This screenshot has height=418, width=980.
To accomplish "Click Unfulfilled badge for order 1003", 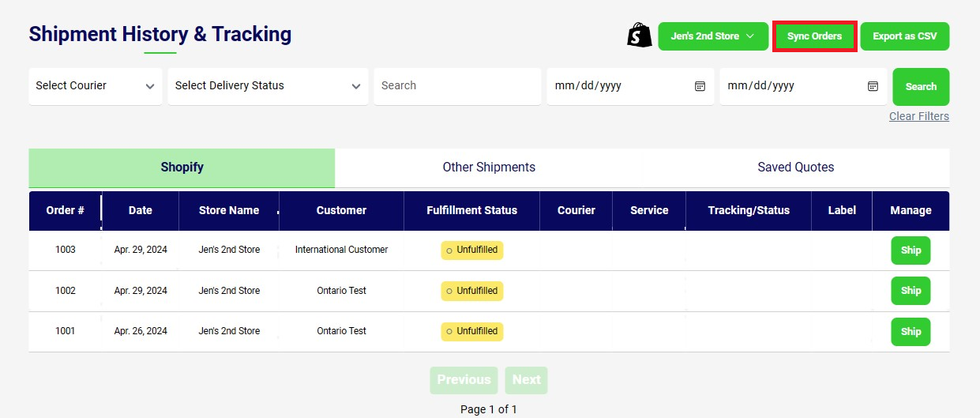I will tap(472, 250).
